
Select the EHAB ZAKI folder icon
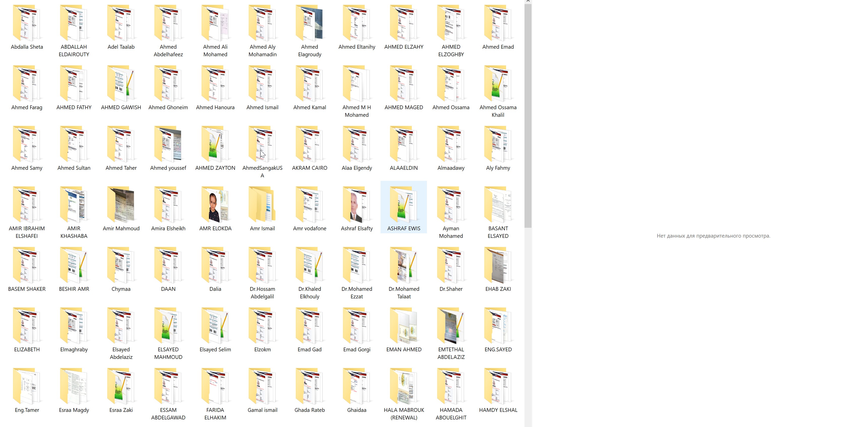[498, 266]
